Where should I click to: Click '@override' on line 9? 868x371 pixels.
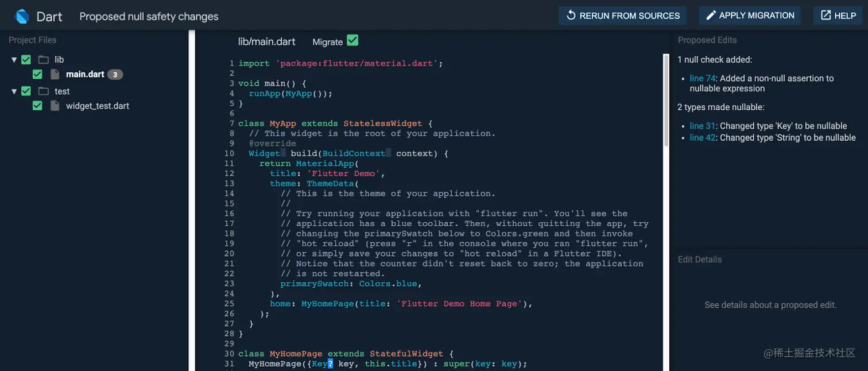273,144
